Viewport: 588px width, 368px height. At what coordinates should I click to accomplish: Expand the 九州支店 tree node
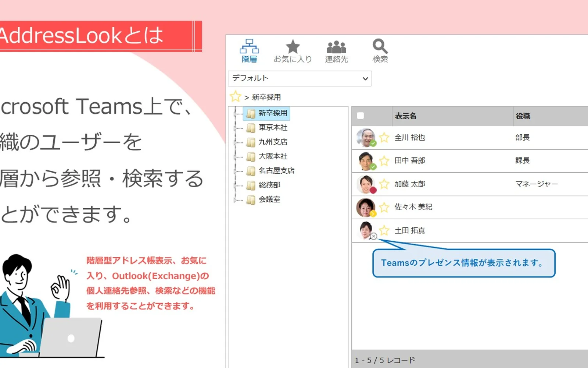click(x=235, y=143)
